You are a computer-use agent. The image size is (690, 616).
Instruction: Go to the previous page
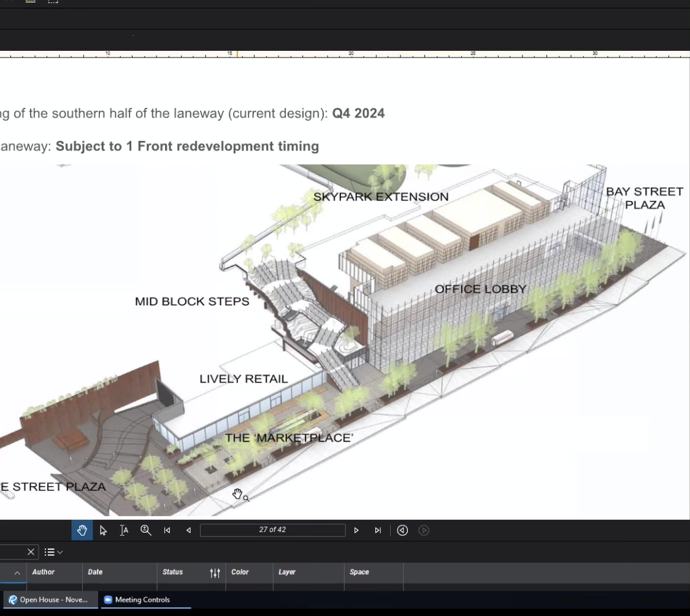[x=188, y=531]
